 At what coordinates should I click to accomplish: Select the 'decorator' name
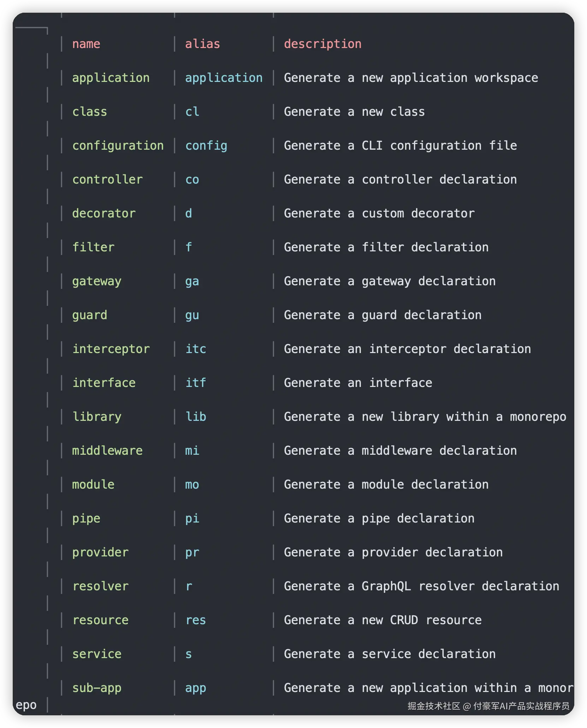(x=104, y=213)
